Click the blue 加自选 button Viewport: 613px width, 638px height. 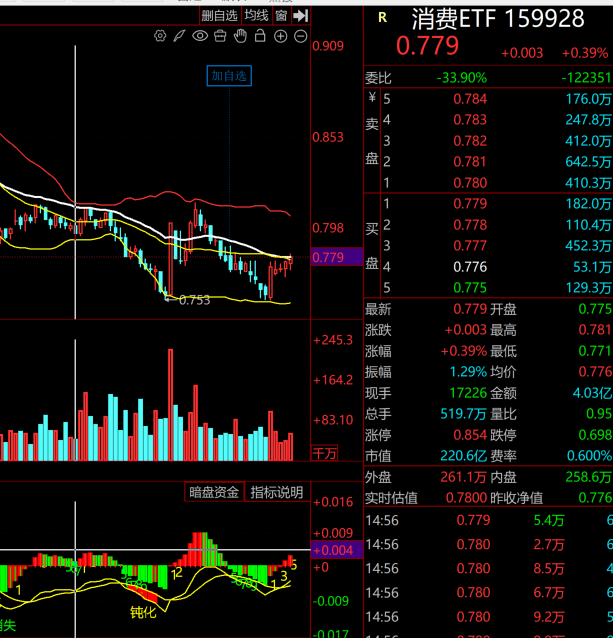click(x=229, y=76)
